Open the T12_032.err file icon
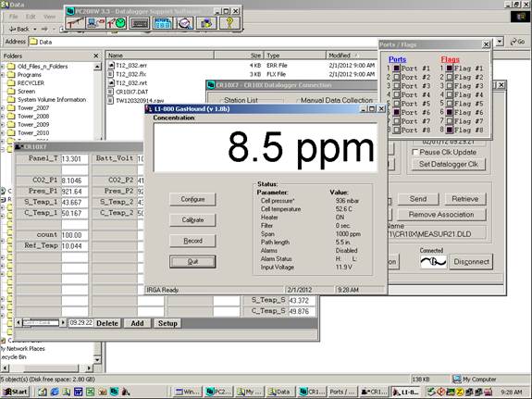Screen dimensions: 532x399 tap(111, 65)
